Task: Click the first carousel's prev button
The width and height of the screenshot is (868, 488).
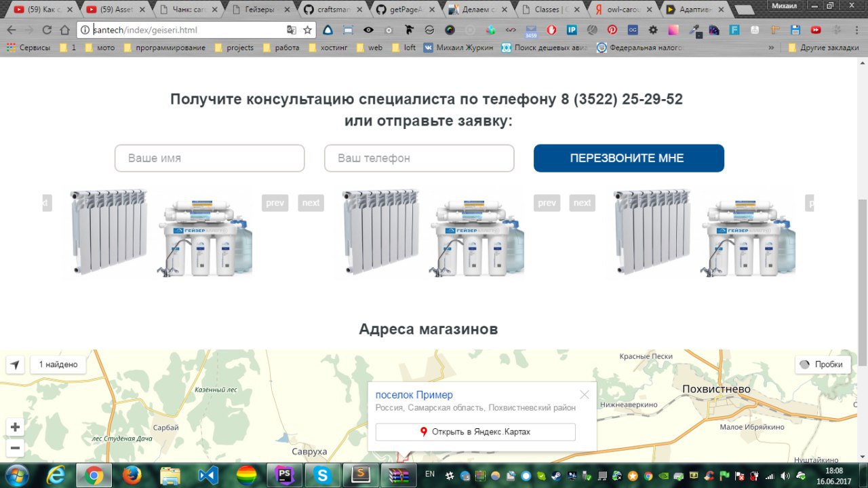Action: tap(275, 202)
